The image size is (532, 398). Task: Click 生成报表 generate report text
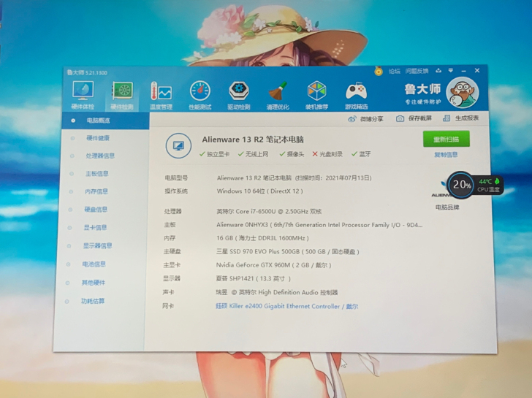coord(467,118)
